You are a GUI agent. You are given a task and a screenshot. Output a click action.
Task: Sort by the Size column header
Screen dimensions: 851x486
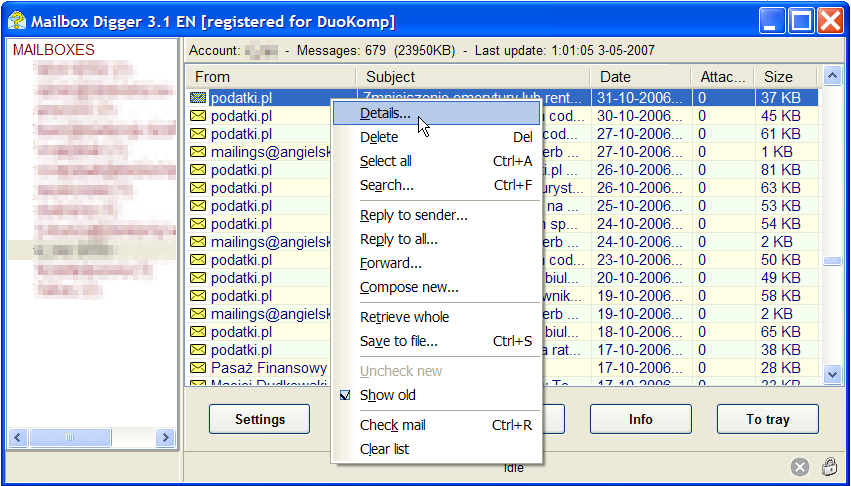click(x=786, y=77)
